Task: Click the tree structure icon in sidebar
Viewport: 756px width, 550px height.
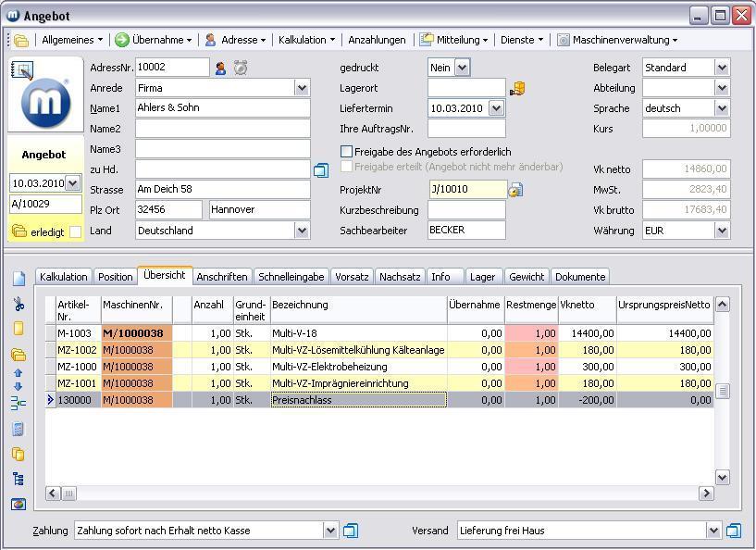Action: 19,480
